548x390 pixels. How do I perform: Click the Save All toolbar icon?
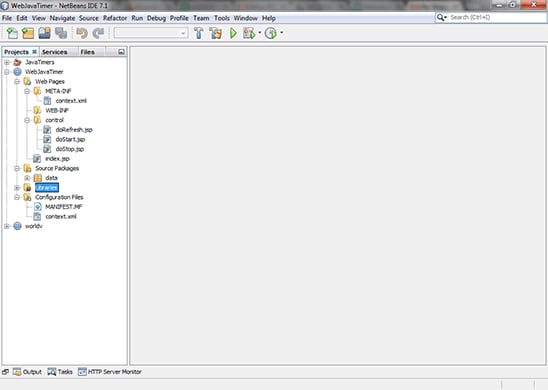[61, 33]
